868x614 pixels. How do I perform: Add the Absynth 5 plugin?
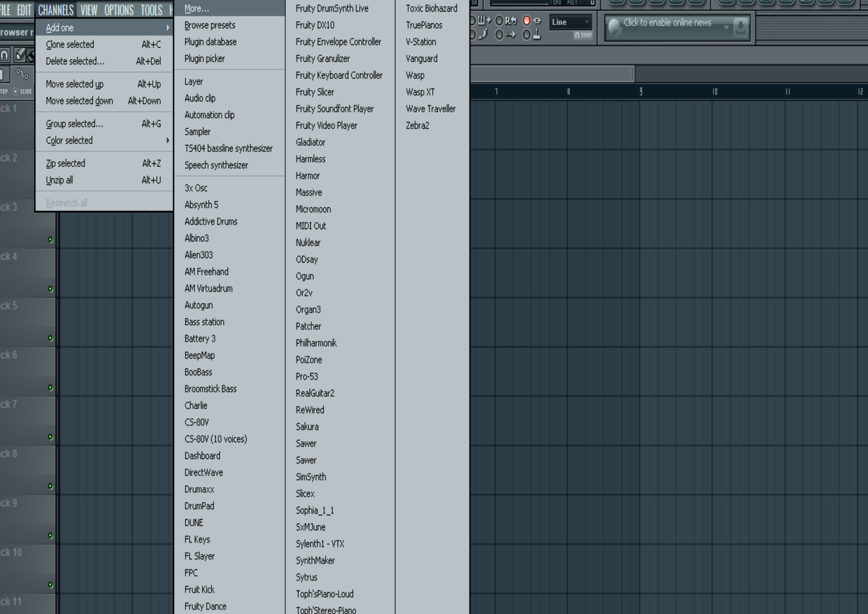click(230, 205)
